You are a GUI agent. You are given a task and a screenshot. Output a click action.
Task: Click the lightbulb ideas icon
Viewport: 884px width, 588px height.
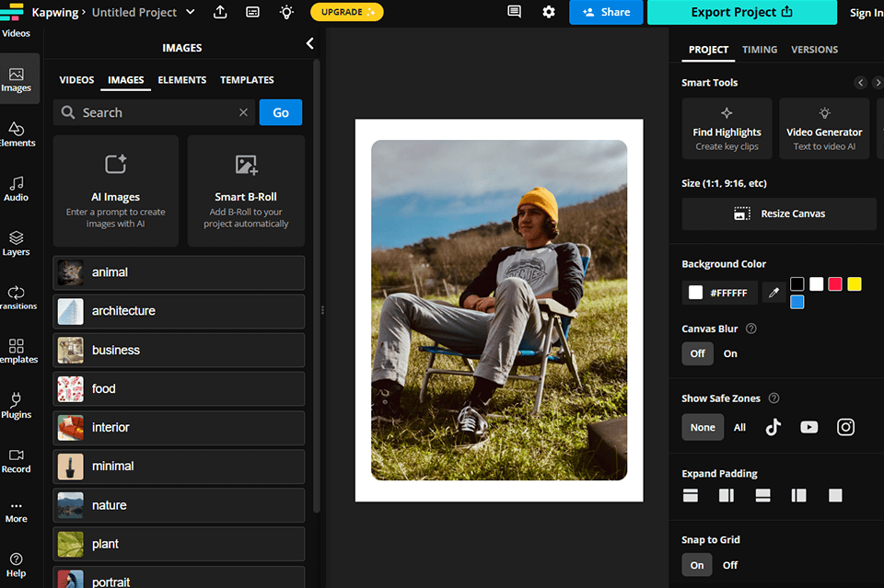(x=286, y=12)
